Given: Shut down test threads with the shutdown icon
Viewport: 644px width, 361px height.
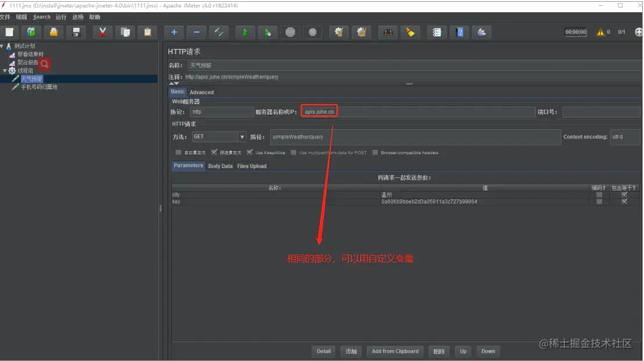Looking at the screenshot, I should (313, 32).
